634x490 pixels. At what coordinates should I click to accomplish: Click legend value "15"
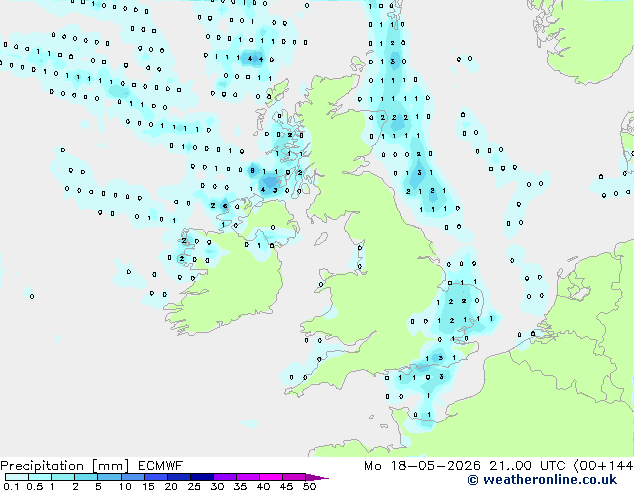(x=148, y=486)
